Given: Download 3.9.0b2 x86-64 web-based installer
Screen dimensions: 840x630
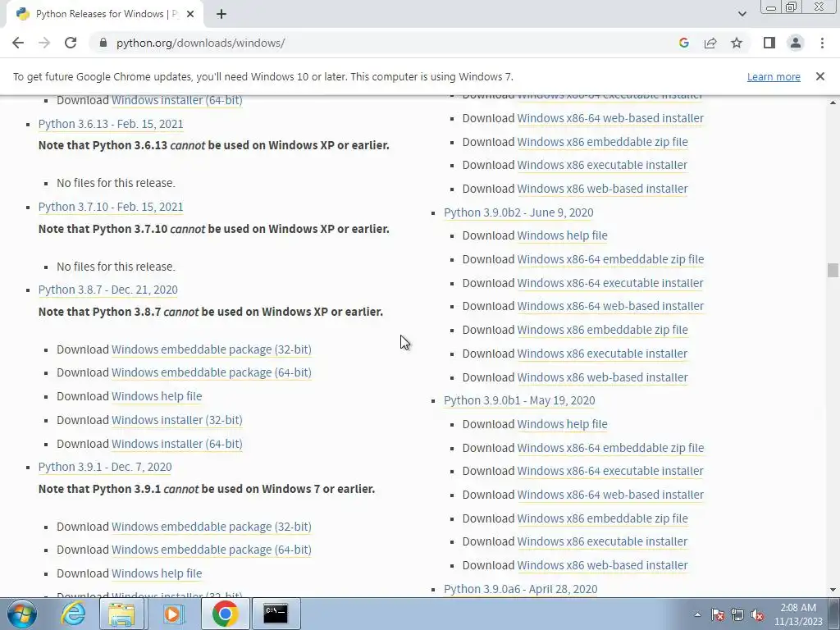Looking at the screenshot, I should (610, 306).
